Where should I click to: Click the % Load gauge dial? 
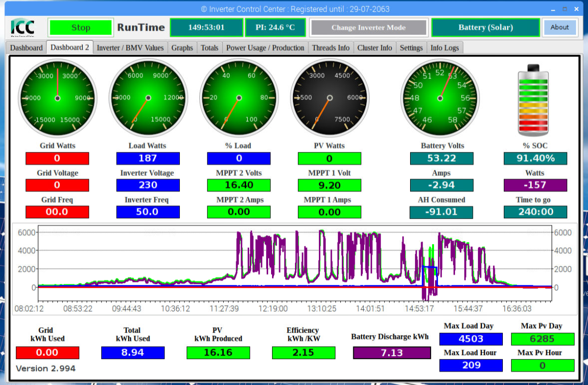point(239,98)
